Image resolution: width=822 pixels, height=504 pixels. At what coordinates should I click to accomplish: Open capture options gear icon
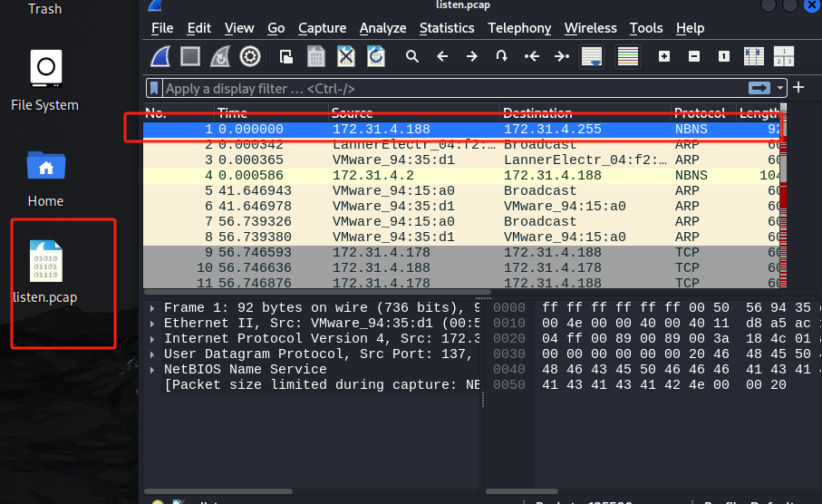[250, 56]
